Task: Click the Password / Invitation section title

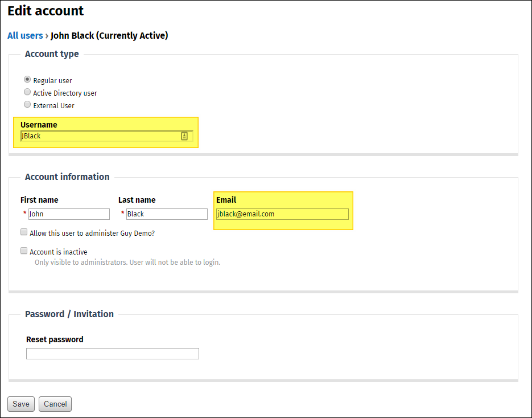Action: 69,314
